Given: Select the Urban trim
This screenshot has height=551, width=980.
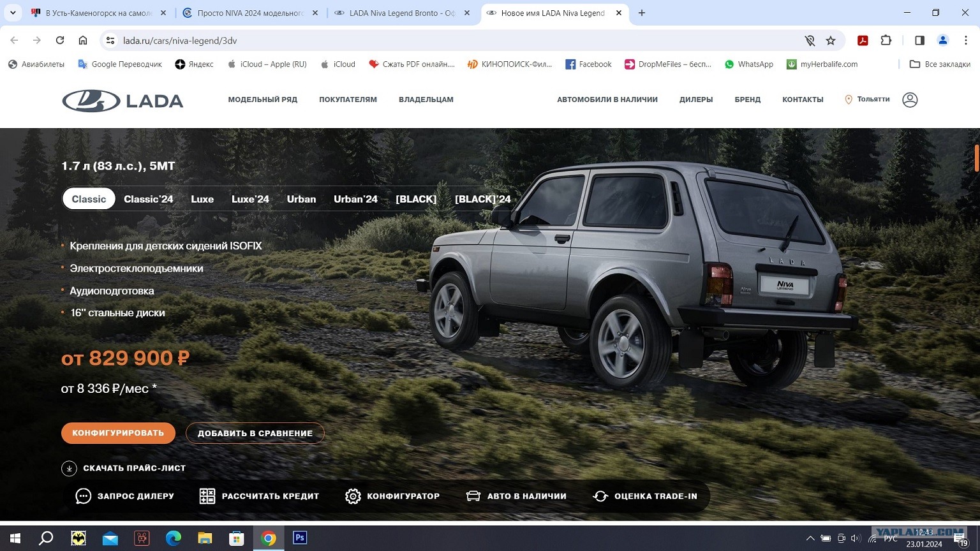Looking at the screenshot, I should (301, 199).
